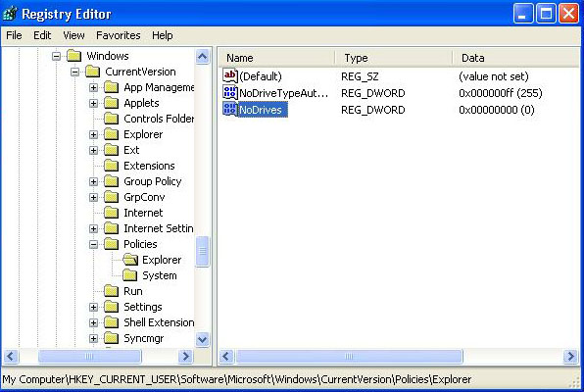Click the NoDriveTypeAutoRun DWORD icon
584x392 pixels.
click(230, 92)
